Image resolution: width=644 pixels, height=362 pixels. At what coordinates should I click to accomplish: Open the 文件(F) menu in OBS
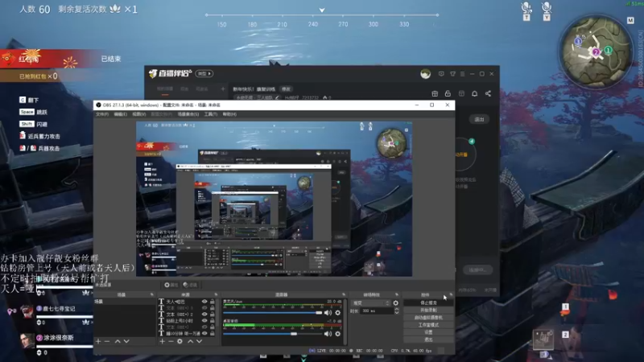coord(102,114)
